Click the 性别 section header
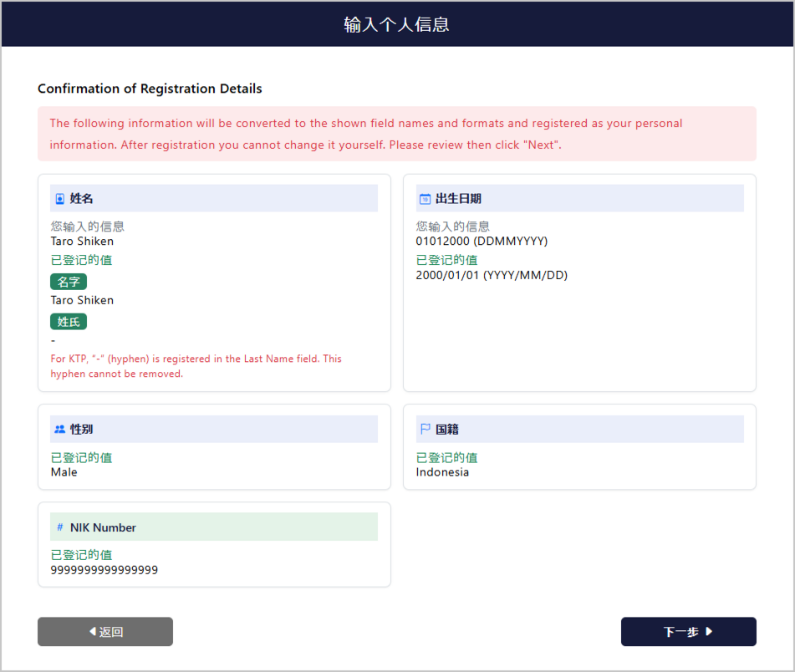Image resolution: width=795 pixels, height=672 pixels. pyautogui.click(x=214, y=430)
